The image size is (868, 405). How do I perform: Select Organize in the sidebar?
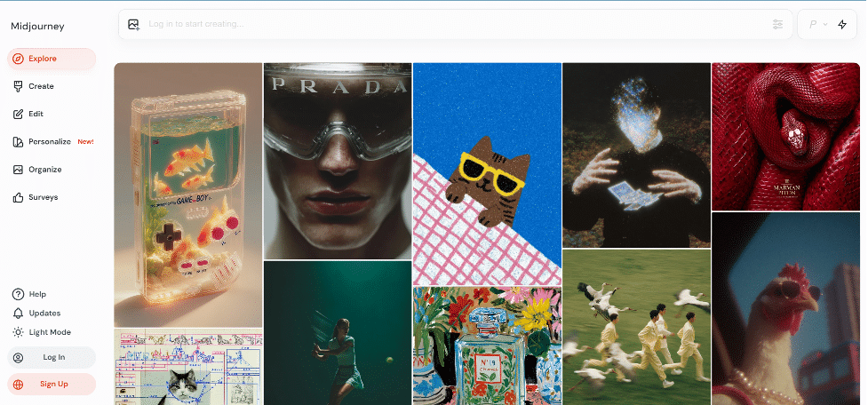tap(52, 170)
